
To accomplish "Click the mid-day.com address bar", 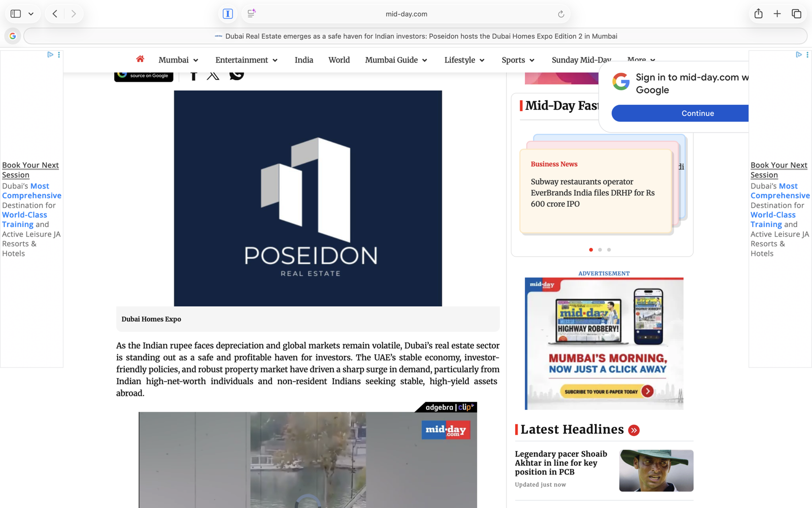I will pyautogui.click(x=406, y=14).
